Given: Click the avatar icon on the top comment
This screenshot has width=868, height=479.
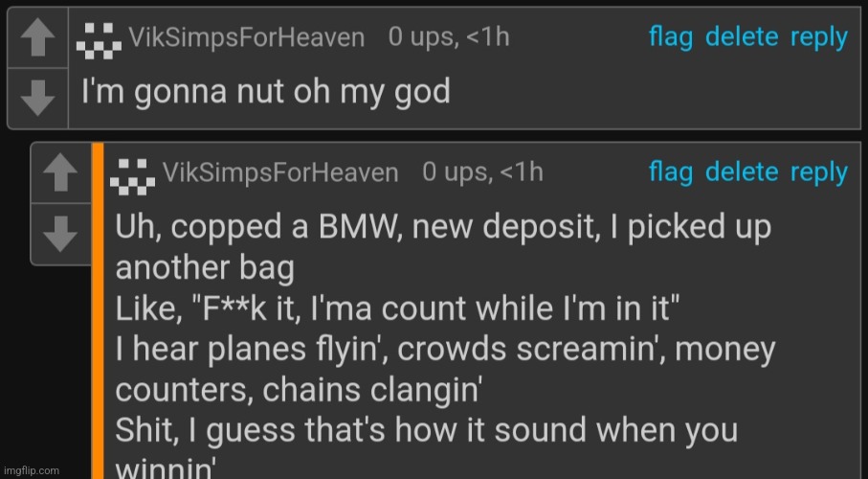Looking at the screenshot, I should point(100,40).
